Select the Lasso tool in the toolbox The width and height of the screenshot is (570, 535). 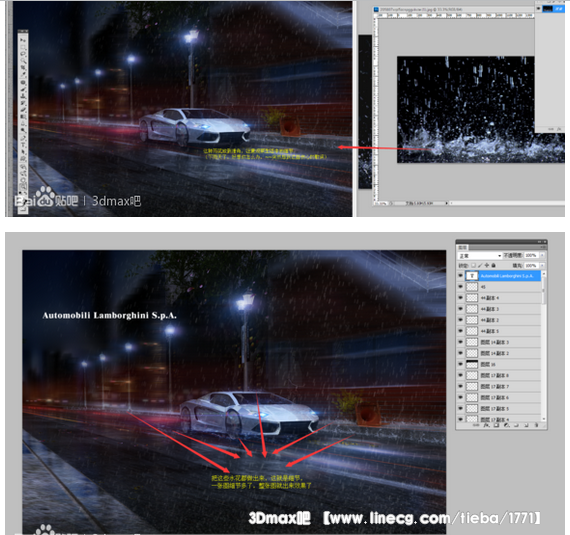(x=23, y=53)
